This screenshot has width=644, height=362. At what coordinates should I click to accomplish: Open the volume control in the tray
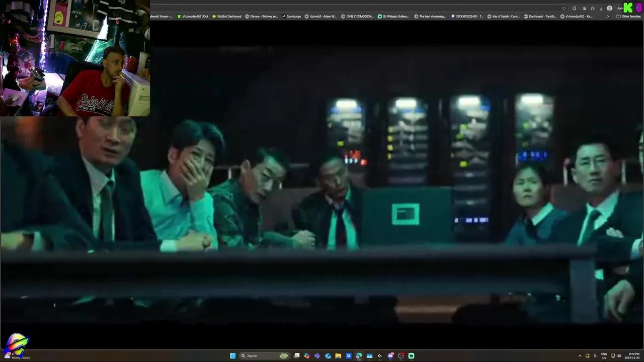[x=619, y=356]
